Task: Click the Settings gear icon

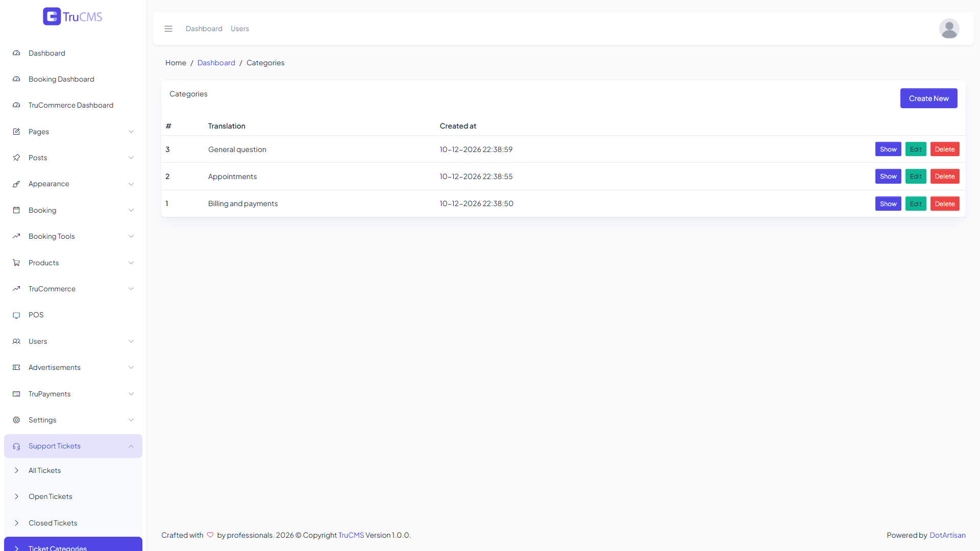Action: click(x=16, y=420)
